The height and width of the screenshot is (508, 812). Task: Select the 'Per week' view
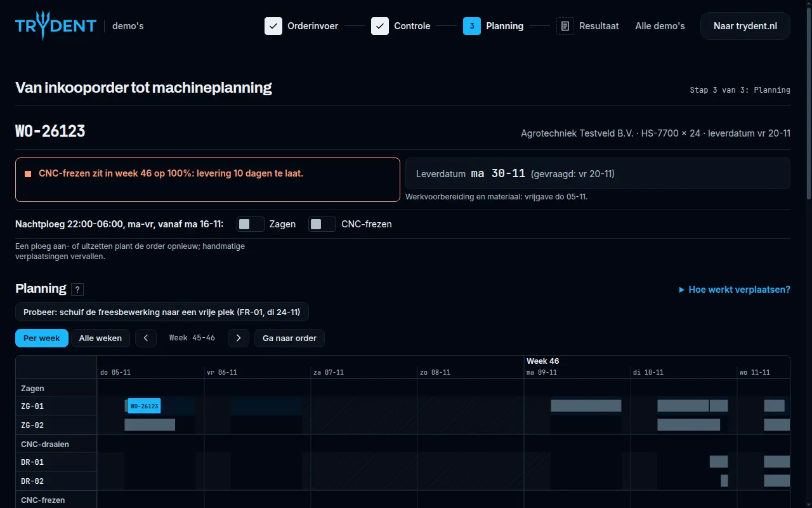(41, 338)
